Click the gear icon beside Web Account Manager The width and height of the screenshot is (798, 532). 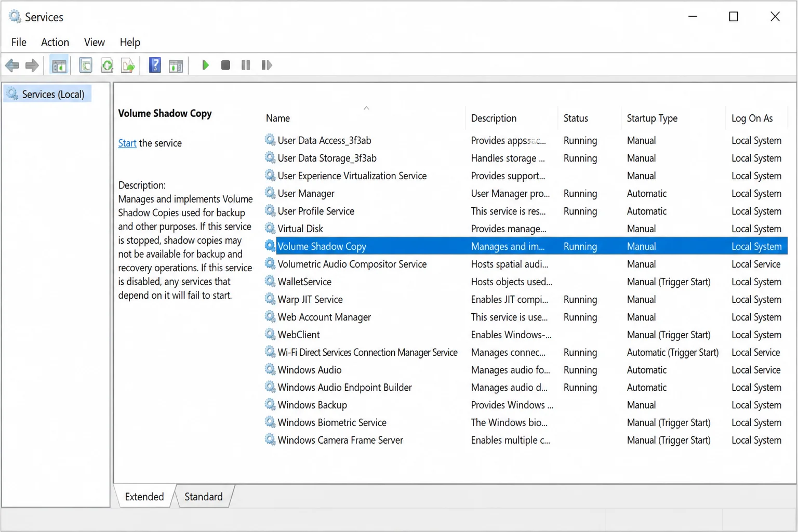click(x=270, y=317)
